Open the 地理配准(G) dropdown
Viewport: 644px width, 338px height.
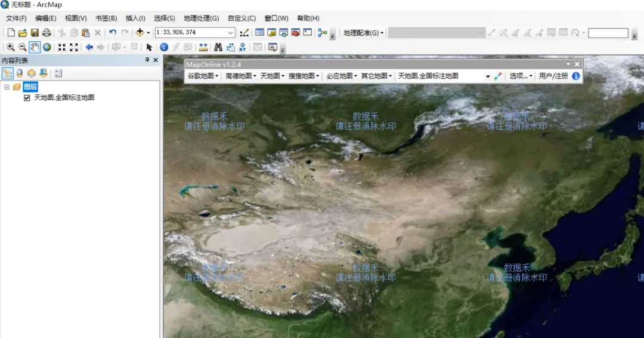coord(364,32)
